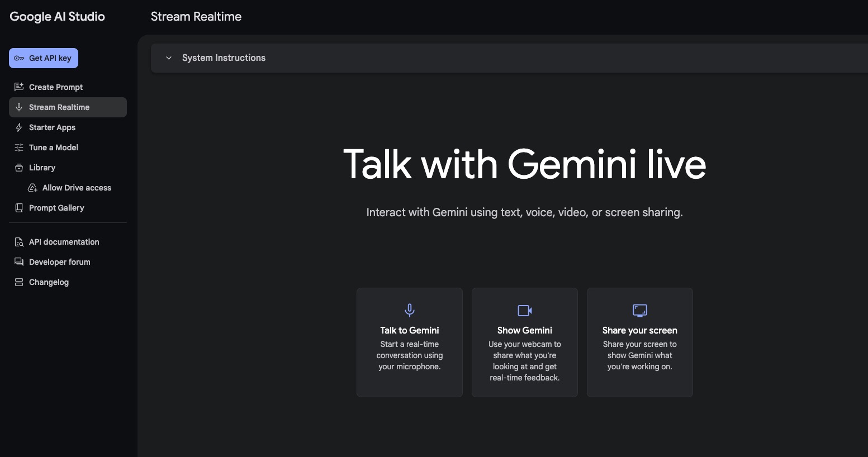Click the Google AI Studio logo
The width and height of the screenshot is (868, 457).
(57, 17)
